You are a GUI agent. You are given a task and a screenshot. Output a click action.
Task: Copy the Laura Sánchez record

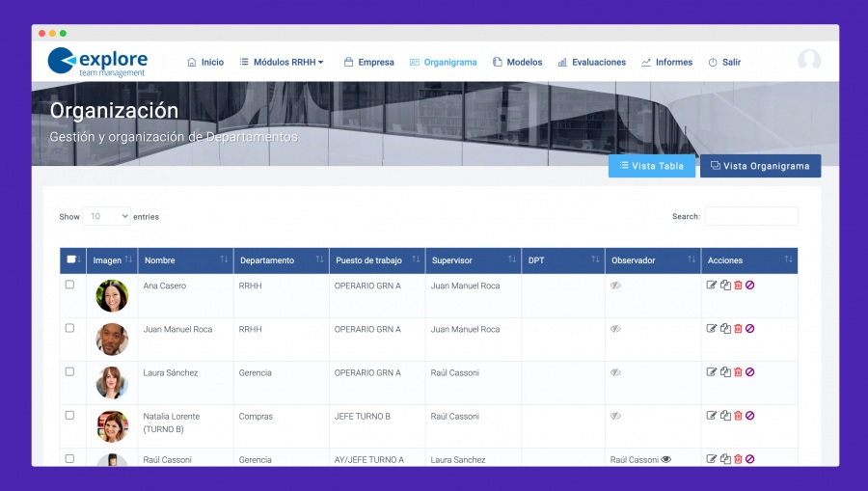point(725,372)
